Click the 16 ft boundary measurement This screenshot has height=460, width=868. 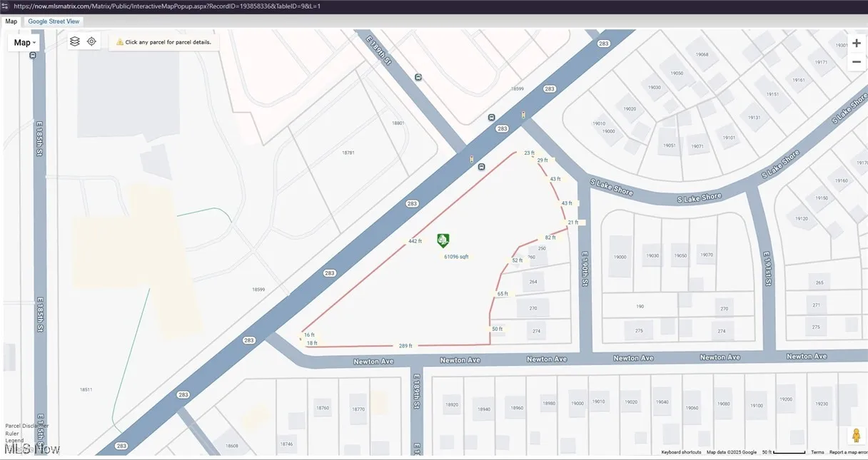pos(309,334)
